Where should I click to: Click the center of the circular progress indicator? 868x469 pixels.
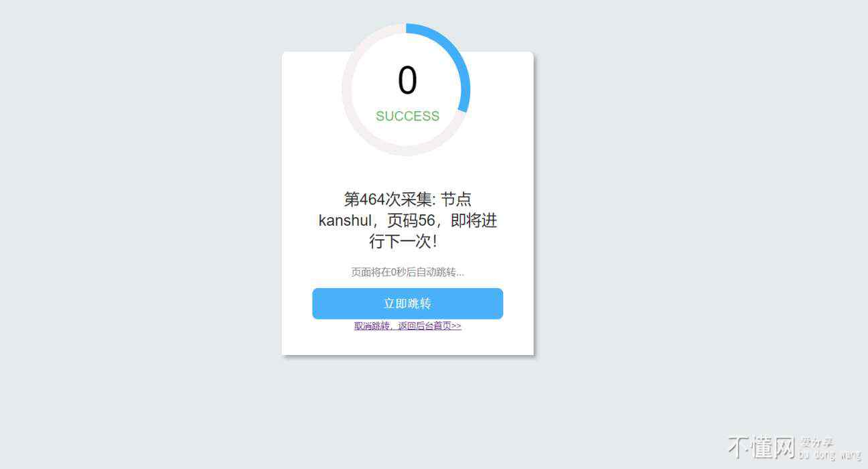(x=406, y=89)
